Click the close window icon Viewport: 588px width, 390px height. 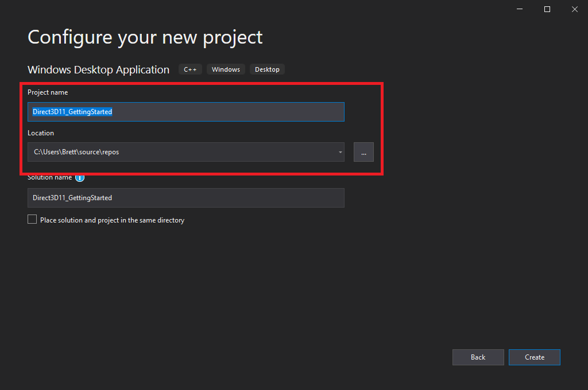point(574,9)
